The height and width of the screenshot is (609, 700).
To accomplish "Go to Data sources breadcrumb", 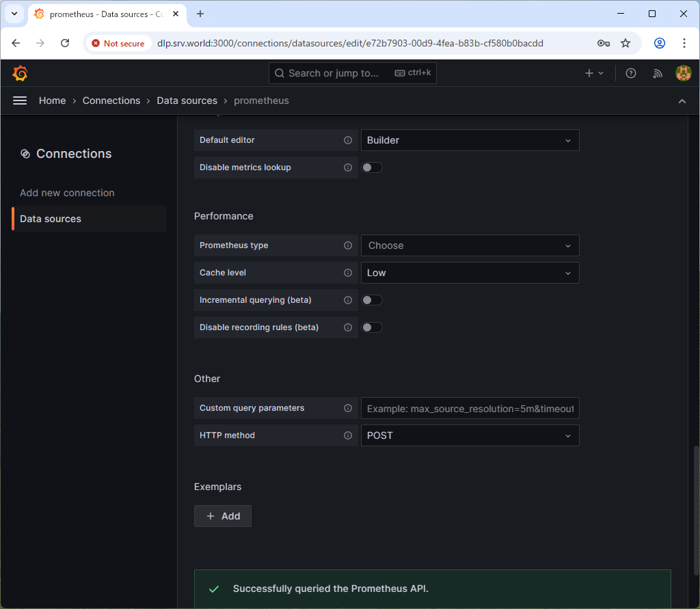I will point(187,101).
